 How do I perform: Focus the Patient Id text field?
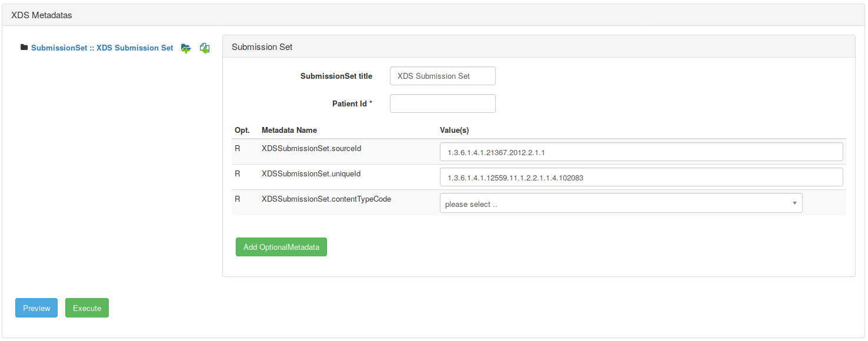(x=442, y=103)
